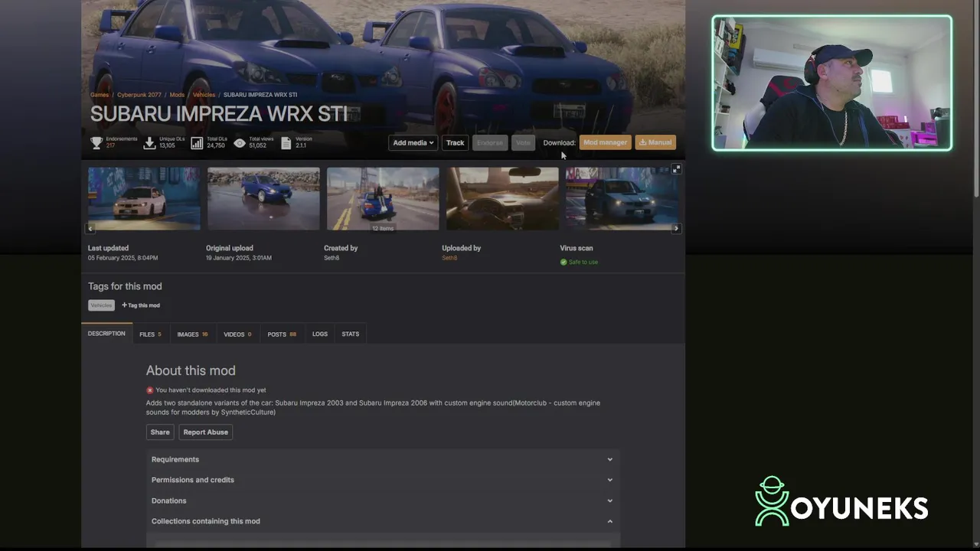Click Tag this mod link
The width and height of the screenshot is (980, 551).
click(141, 305)
